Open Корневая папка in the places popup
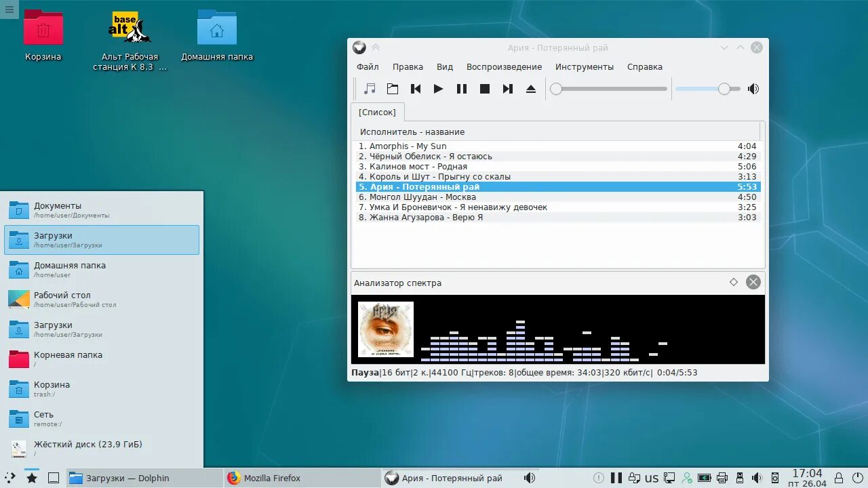The height and width of the screenshot is (488, 868). (x=102, y=359)
